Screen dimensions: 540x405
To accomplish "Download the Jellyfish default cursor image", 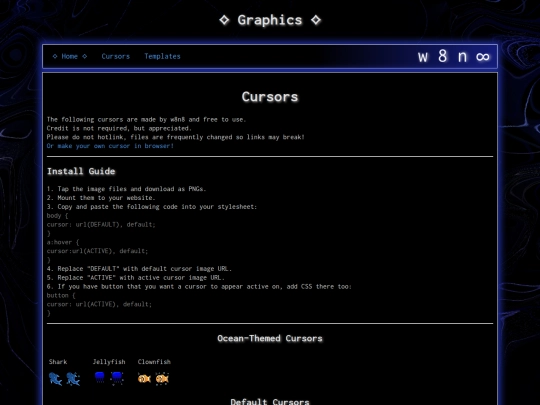I will tap(100, 377).
